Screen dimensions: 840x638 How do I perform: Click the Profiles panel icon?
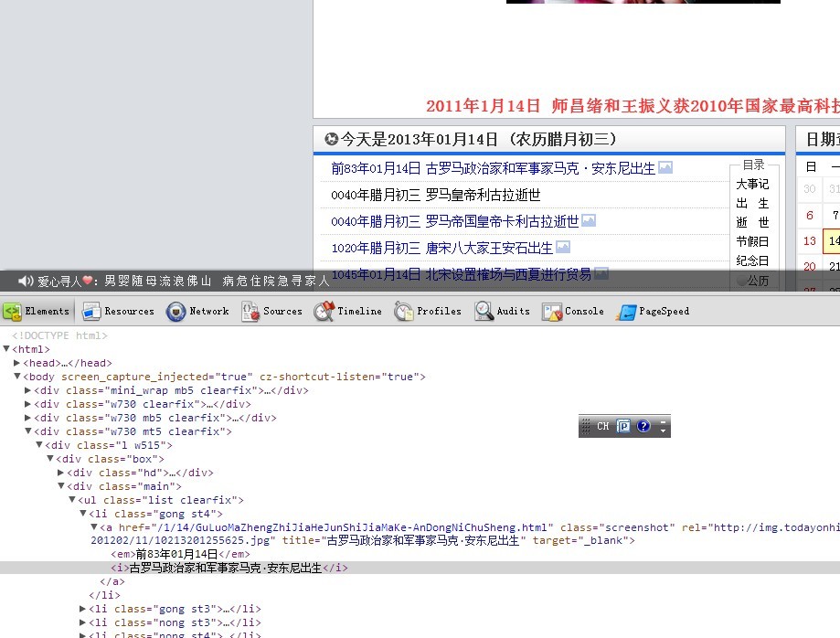[x=403, y=312]
